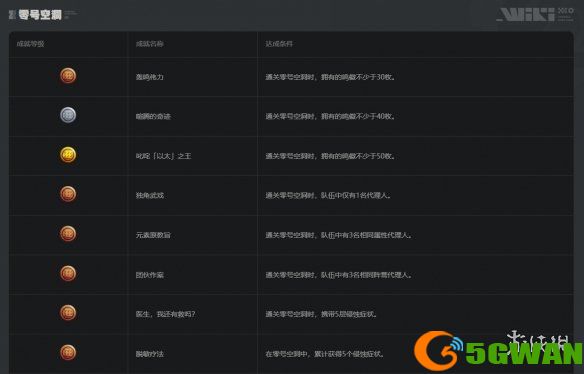
Task: Click gold medal icon for 叱咤「以太」之王
Action: (x=68, y=155)
